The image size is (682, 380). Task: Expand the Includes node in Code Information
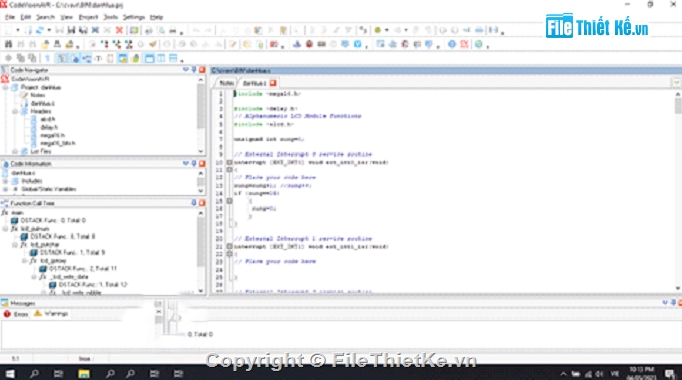(x=6, y=181)
